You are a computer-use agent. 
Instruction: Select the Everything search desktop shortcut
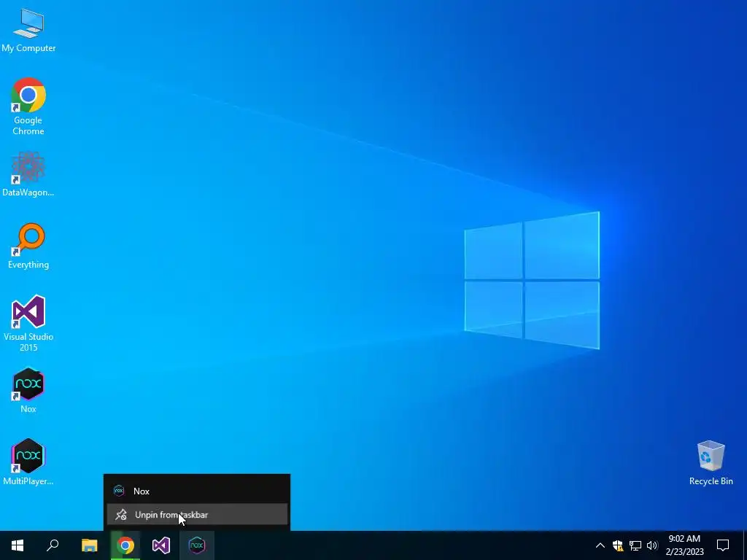28,246
